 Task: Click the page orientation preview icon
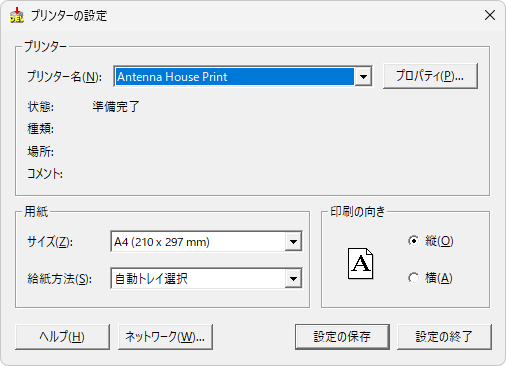click(360, 263)
